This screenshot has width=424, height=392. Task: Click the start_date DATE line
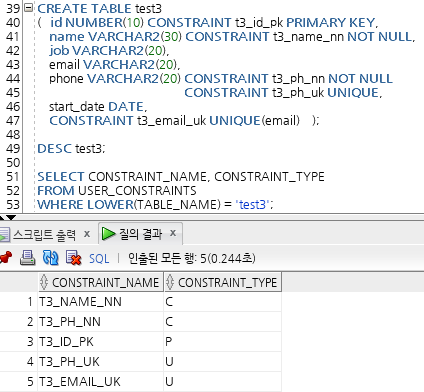[x=98, y=107]
